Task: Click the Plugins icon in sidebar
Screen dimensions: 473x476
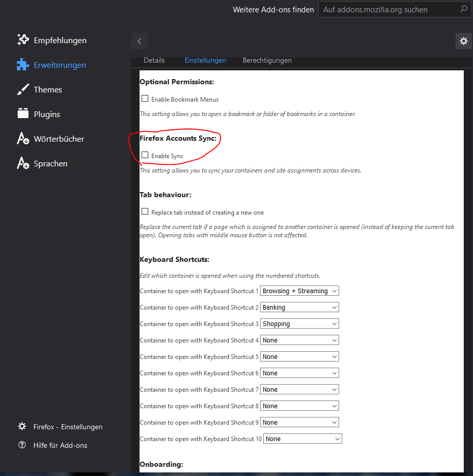Action: (23, 113)
